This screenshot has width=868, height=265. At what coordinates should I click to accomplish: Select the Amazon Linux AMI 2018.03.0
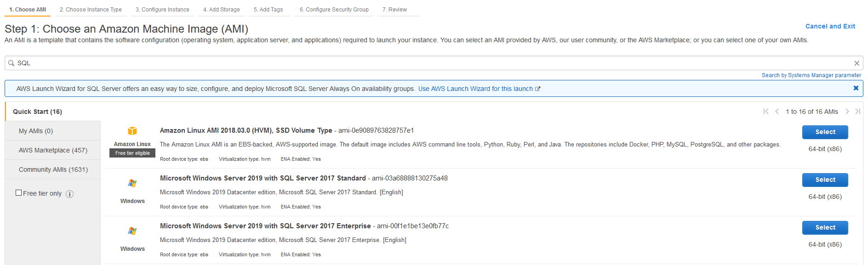(x=825, y=132)
